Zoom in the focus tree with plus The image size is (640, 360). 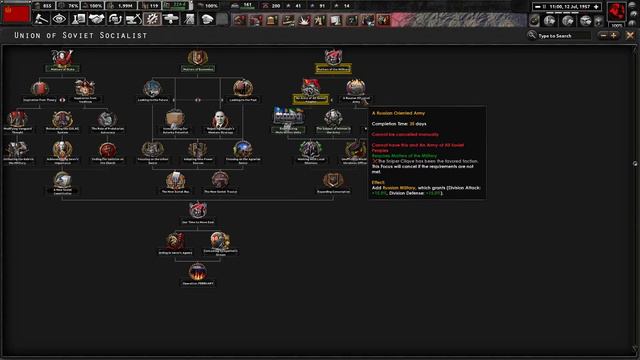click(x=613, y=36)
